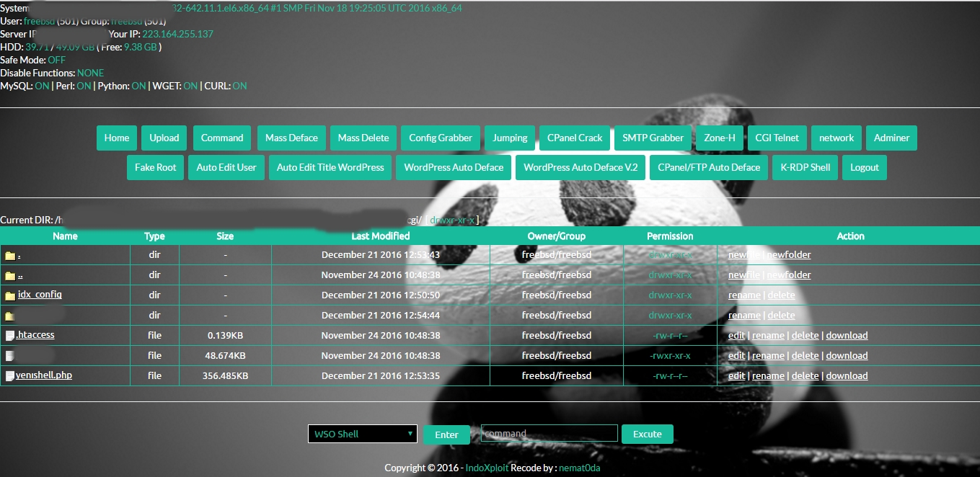Open Auto Edit Title WordPress
This screenshot has width=980, height=477.
tap(330, 167)
